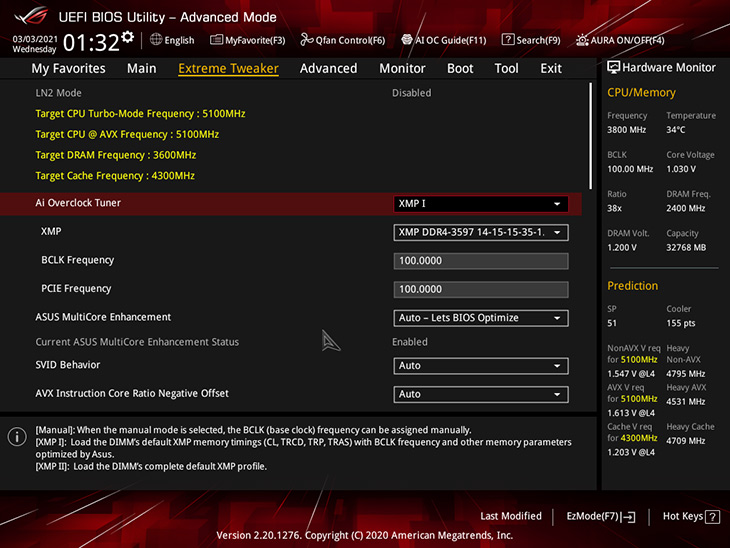The height and width of the screenshot is (548, 730).
Task: Click the settings list vertical scrollbar
Action: [591, 136]
